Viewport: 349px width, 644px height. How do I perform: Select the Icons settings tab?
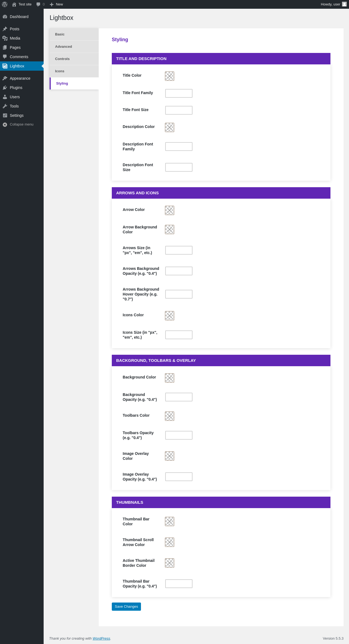pyautogui.click(x=74, y=71)
